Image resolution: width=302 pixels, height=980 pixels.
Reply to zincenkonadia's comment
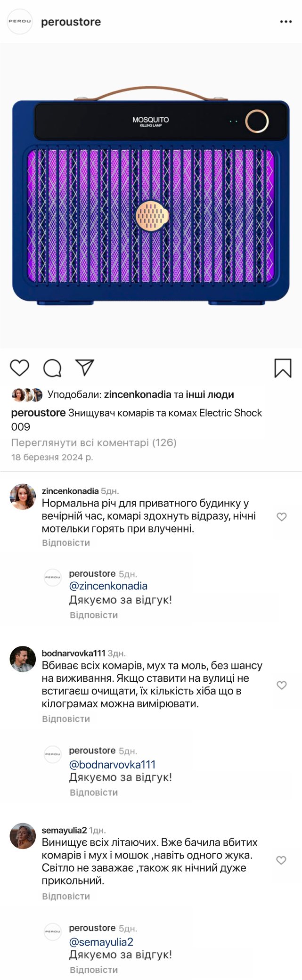[66, 543]
